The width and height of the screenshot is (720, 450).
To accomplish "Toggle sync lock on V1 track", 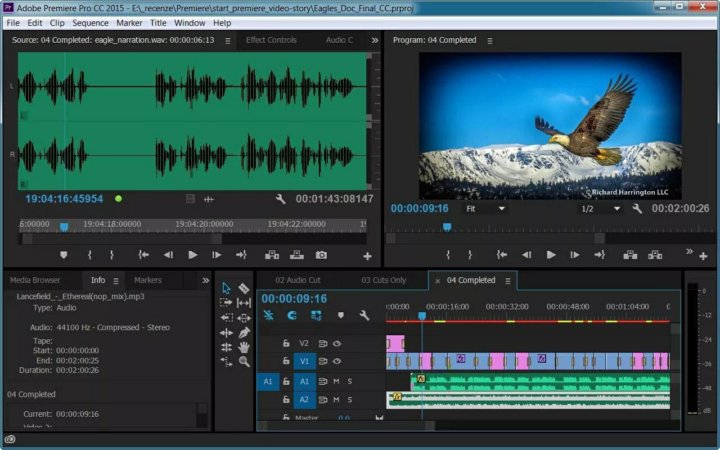I will coord(323,361).
